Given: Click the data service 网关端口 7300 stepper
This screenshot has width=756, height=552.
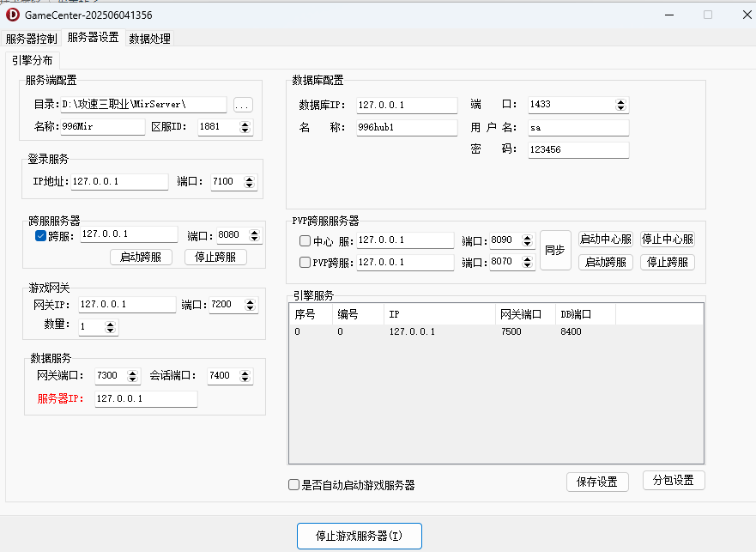Looking at the screenshot, I should pyautogui.click(x=133, y=376).
